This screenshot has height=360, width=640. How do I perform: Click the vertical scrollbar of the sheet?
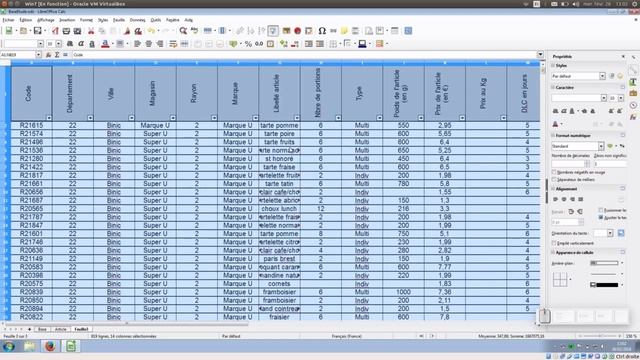543,192
